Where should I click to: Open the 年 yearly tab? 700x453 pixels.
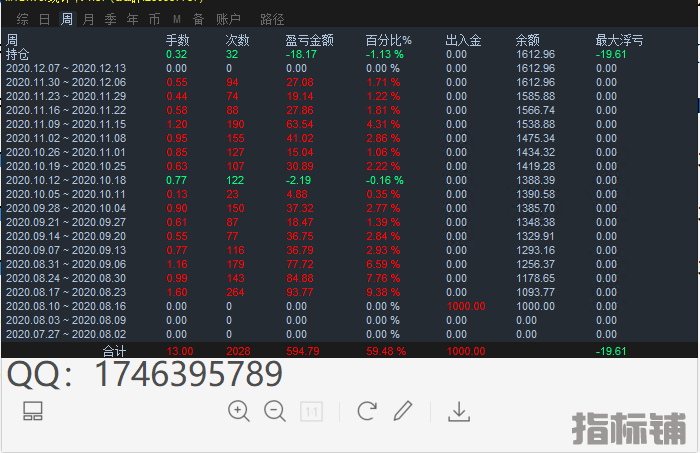[132, 19]
